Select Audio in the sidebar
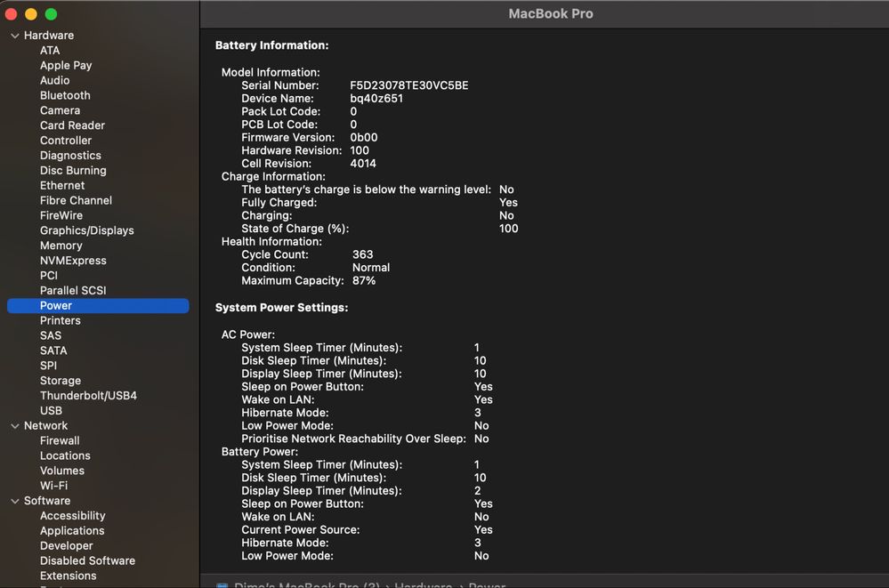 [x=55, y=81]
